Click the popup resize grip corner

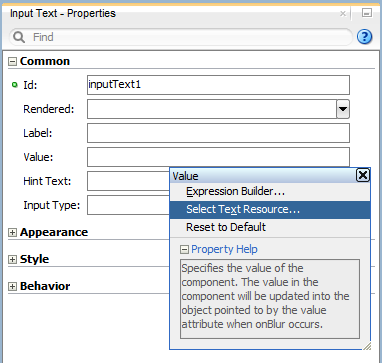(x=367, y=346)
